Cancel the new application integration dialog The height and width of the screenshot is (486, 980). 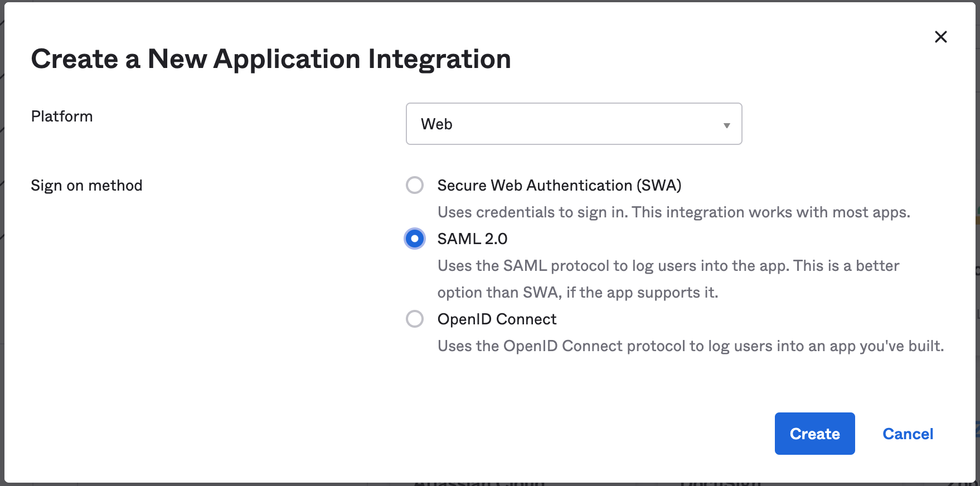908,434
